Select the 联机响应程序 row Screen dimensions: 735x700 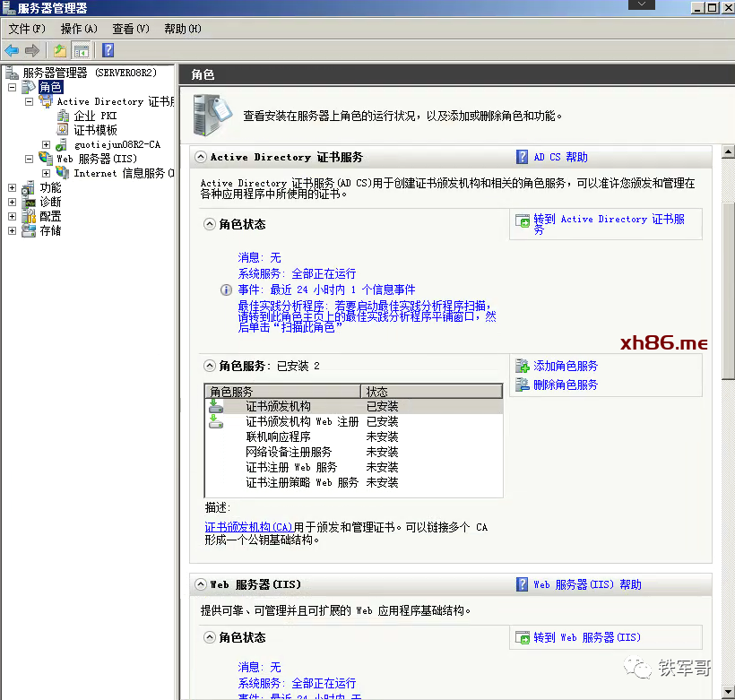coord(354,437)
